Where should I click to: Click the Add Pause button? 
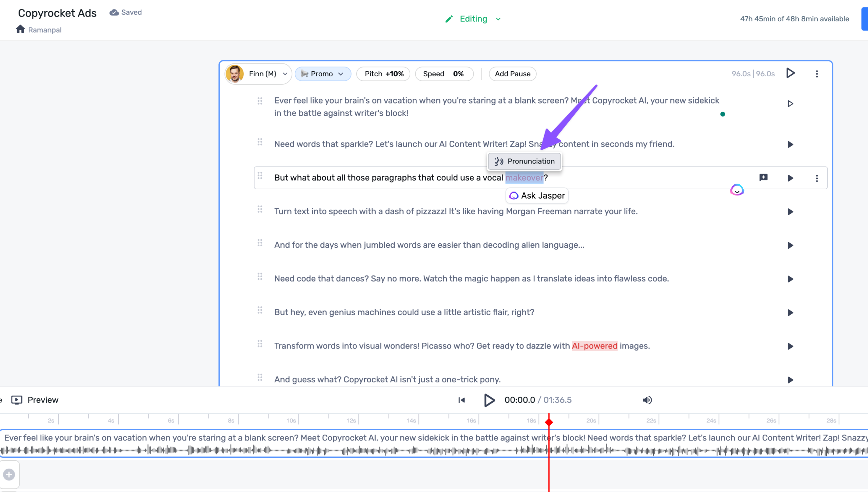coord(512,74)
